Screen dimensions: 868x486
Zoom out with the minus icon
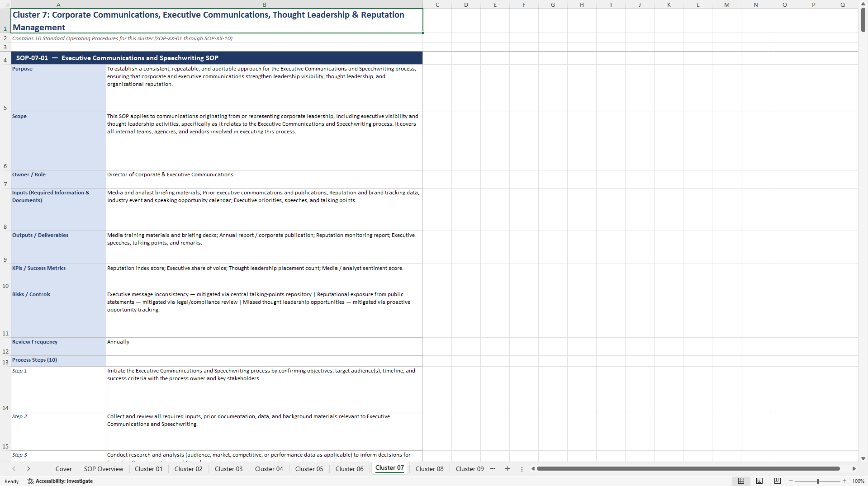point(791,481)
